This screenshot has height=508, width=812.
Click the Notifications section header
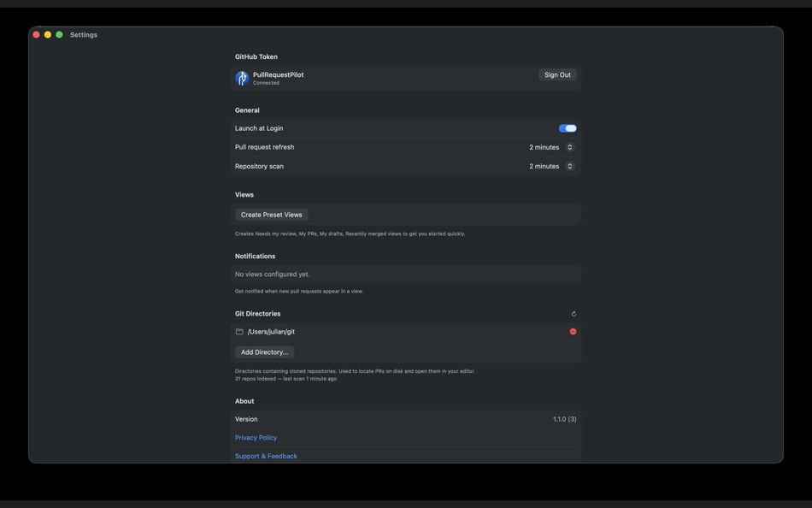[x=256, y=255]
